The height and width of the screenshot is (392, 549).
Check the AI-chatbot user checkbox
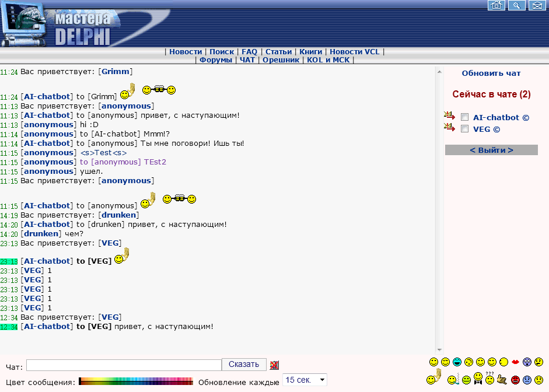(465, 117)
